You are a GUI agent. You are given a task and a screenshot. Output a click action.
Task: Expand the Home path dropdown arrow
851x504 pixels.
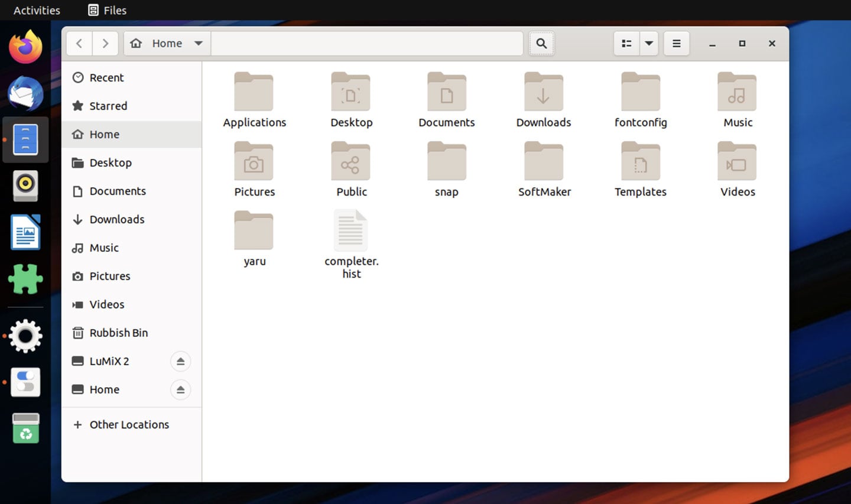pos(199,43)
